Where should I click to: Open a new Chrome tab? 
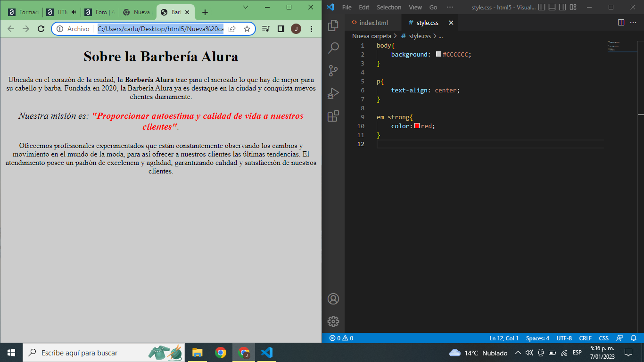pos(205,12)
